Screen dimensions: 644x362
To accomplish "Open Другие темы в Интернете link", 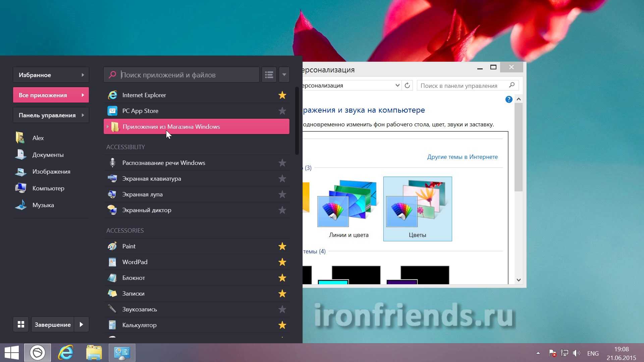I will tap(462, 157).
